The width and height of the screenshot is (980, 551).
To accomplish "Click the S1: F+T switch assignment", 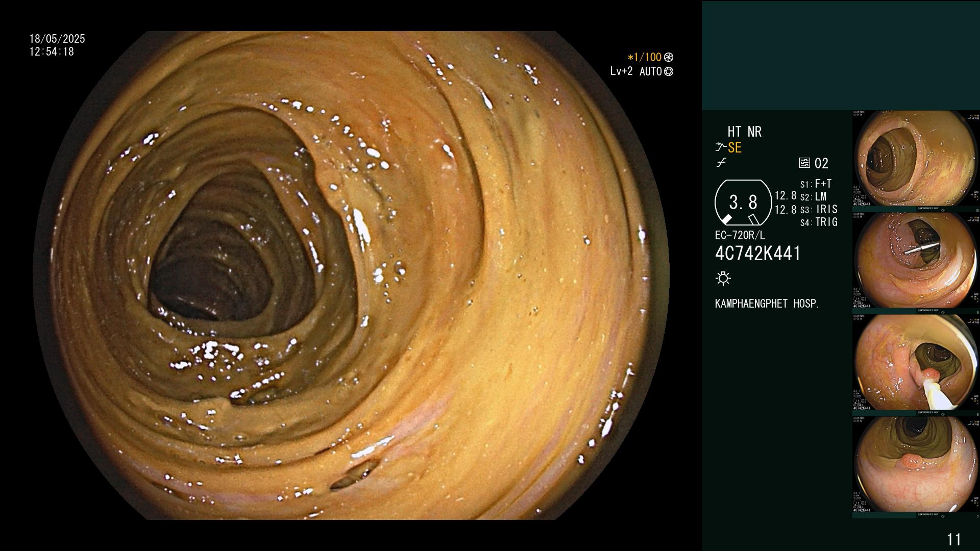I will (816, 184).
